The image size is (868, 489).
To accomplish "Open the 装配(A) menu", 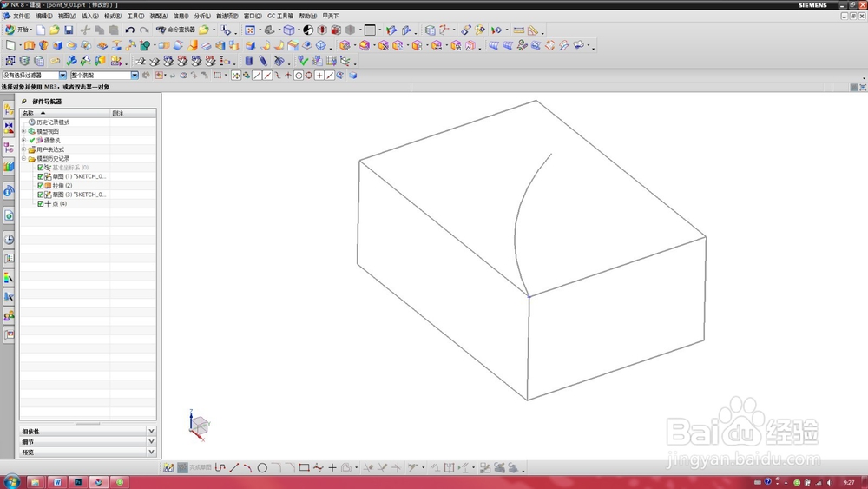I will (x=158, y=16).
